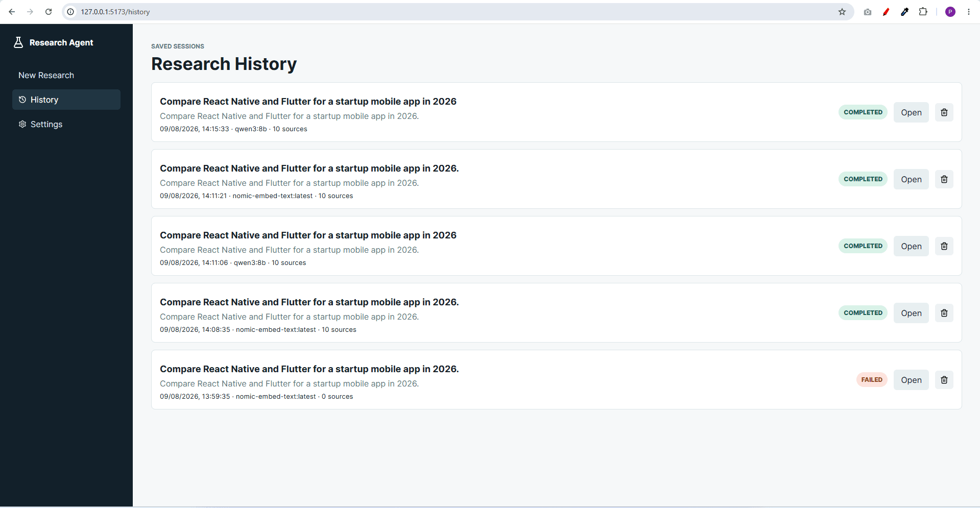
Task: Delete the 14:11:21 nomic-embed-text session
Action: [x=944, y=179]
